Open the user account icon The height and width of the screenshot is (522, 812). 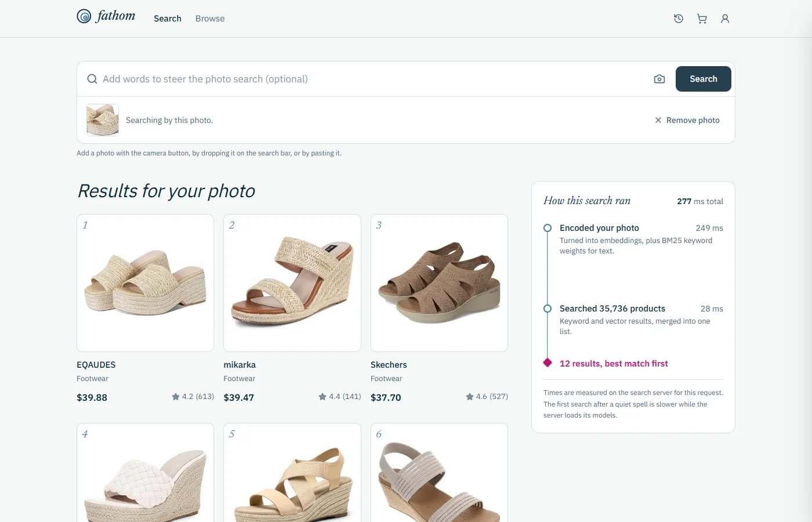[x=725, y=19]
